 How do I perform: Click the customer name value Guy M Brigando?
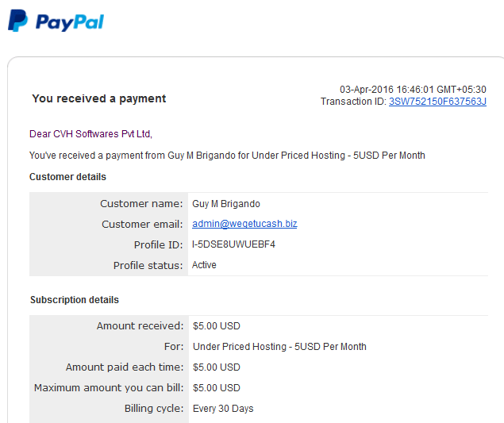(x=226, y=204)
